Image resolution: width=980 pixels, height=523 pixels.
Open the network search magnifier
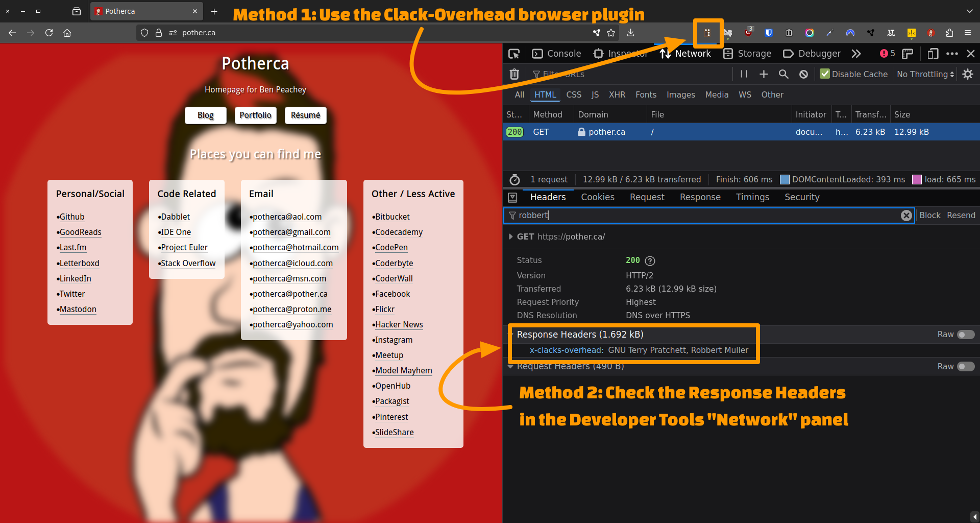[783, 74]
